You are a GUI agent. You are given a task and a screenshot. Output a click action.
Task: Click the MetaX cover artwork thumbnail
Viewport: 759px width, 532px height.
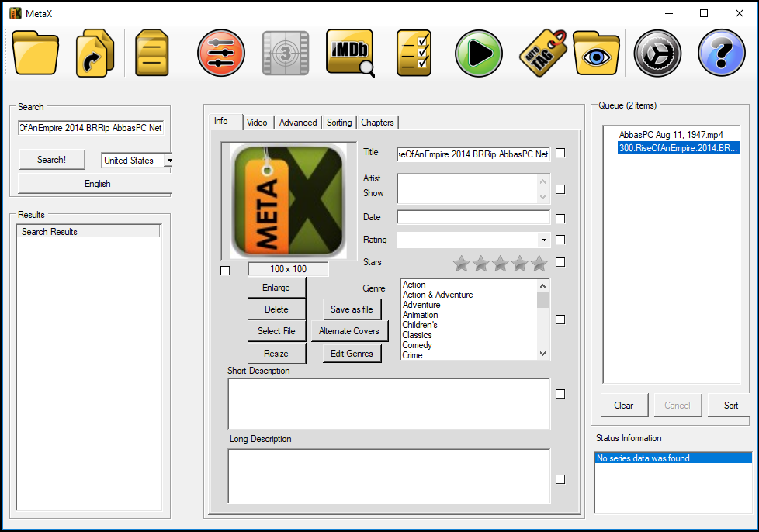[x=289, y=201]
